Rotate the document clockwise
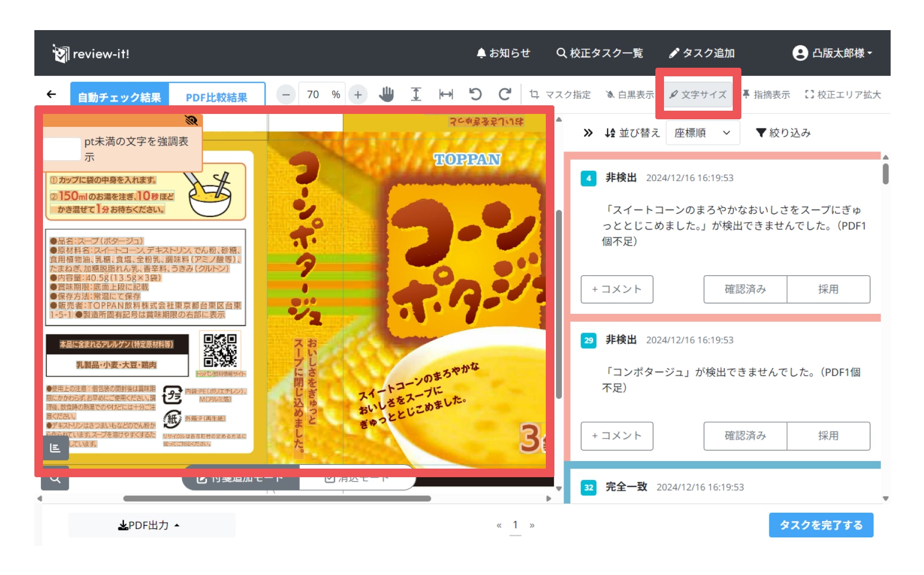This screenshot has width=924, height=575. pos(504,95)
